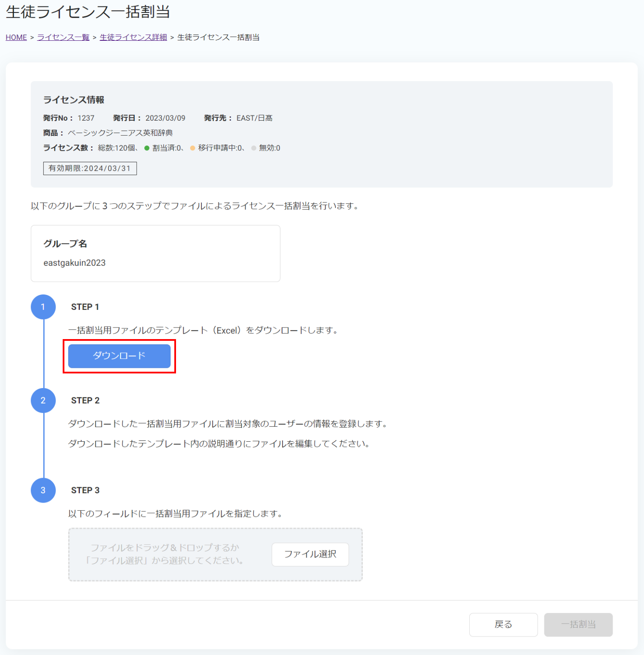
Task: Click the STEP 2 heading text
Action: tap(85, 400)
